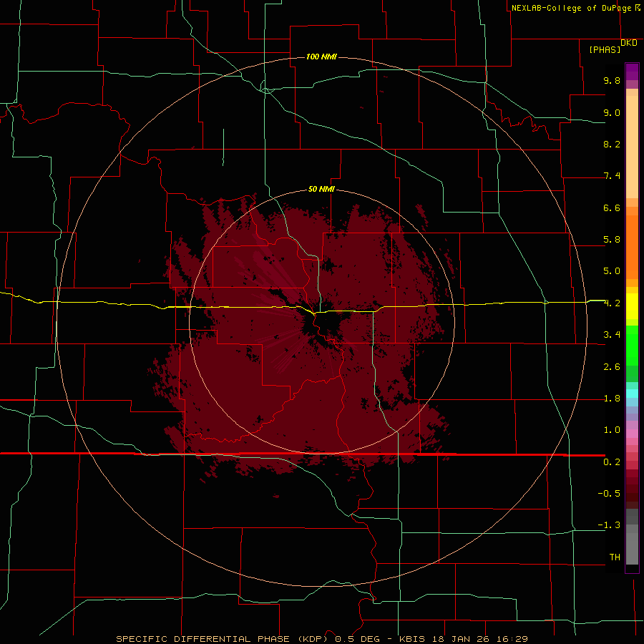Click the 5.0 value on color scale
This screenshot has height=644, width=644.
pos(612,271)
